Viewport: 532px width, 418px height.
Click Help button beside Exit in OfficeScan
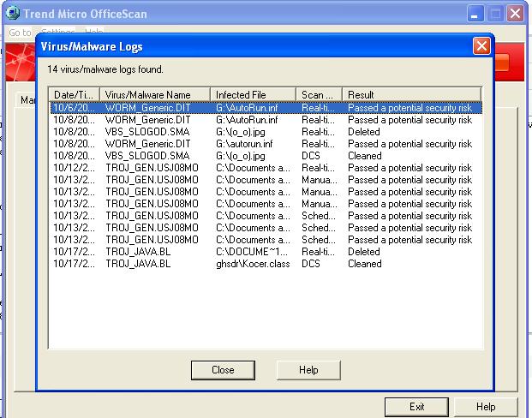coord(486,407)
